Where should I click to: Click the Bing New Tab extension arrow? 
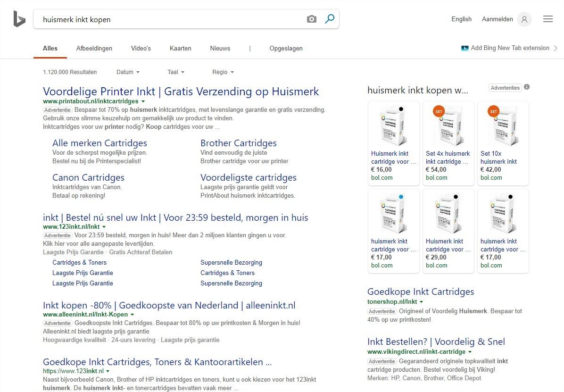556,48
